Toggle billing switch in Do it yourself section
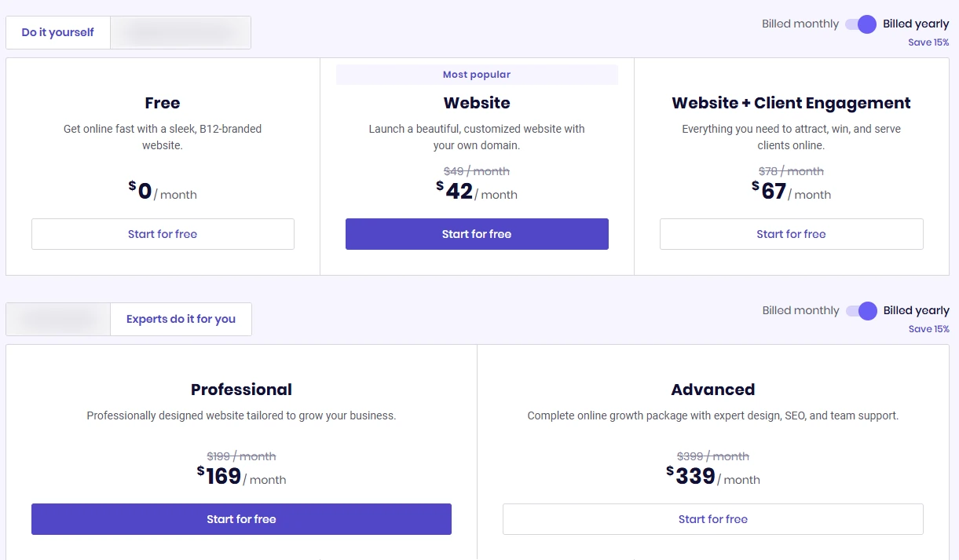This screenshot has height=560, width=959. 861,24
